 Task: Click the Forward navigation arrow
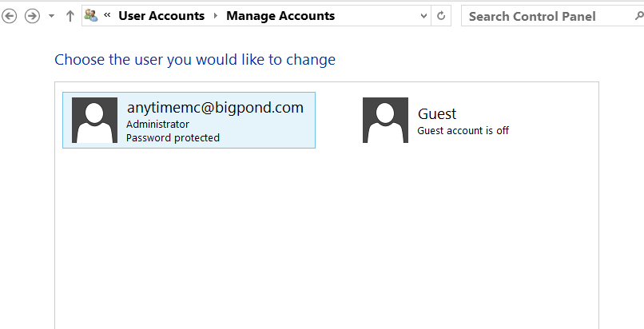[32, 16]
